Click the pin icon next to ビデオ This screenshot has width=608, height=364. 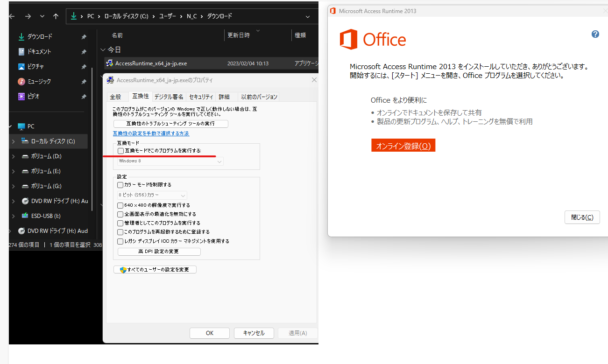pos(84,97)
